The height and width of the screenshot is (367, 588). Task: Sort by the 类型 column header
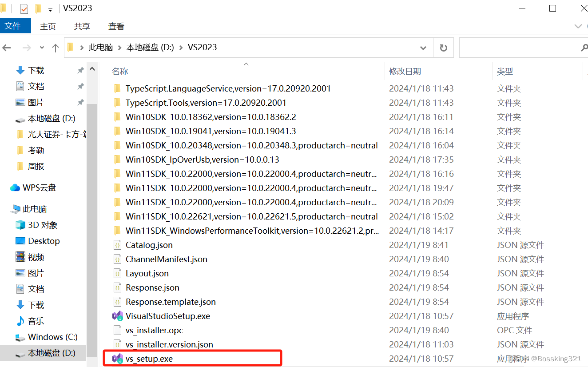(505, 71)
